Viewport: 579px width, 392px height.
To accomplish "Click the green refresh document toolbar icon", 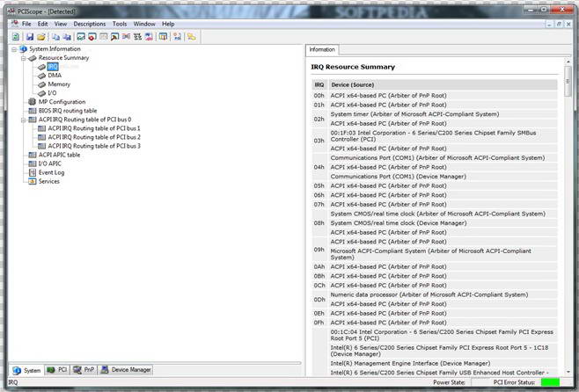I will 16,37.
